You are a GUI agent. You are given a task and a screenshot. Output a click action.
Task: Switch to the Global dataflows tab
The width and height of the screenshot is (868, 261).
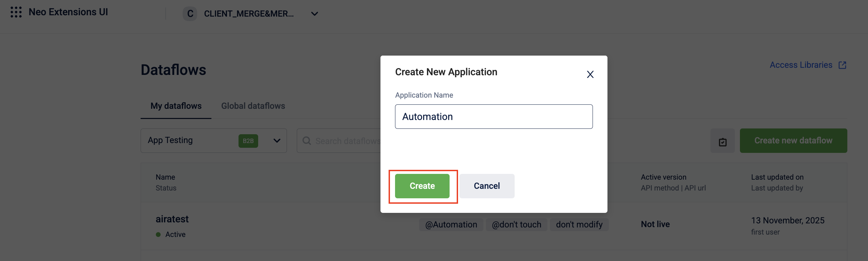click(253, 106)
